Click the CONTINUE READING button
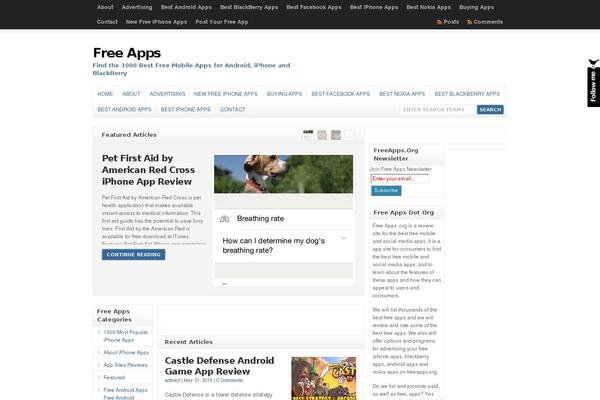The image size is (600, 400). click(x=134, y=255)
